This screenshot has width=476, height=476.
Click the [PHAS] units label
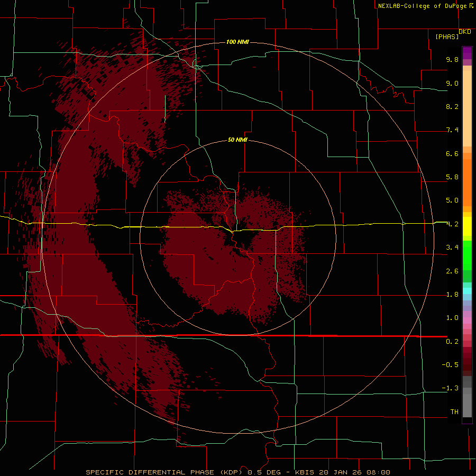coord(447,37)
